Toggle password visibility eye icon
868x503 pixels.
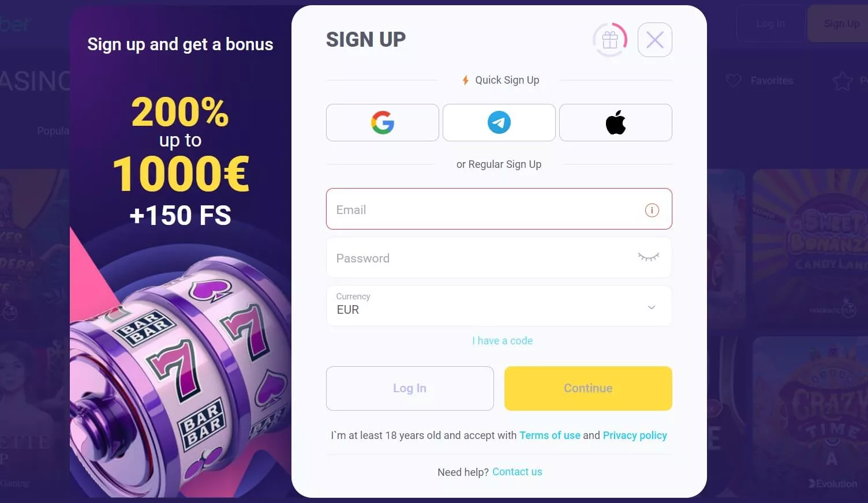tap(649, 257)
